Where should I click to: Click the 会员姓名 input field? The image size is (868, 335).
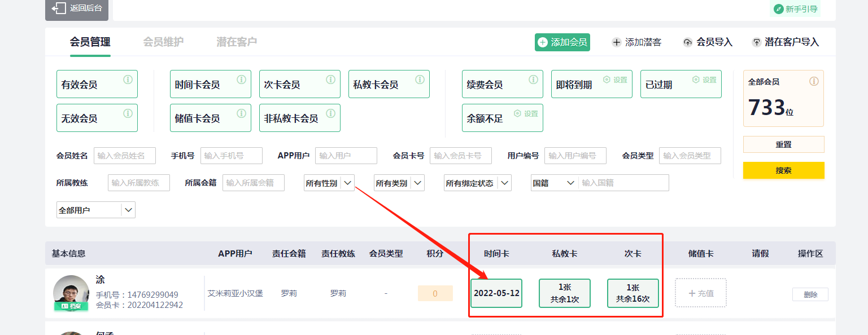124,156
